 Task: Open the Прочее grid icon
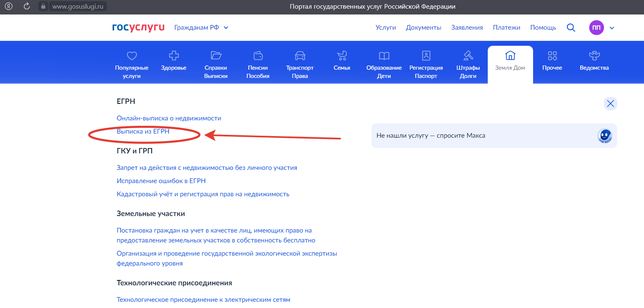(552, 56)
